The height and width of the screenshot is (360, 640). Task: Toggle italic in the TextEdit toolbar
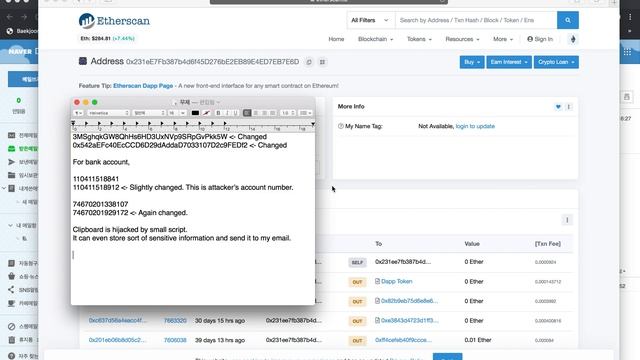(x=227, y=113)
